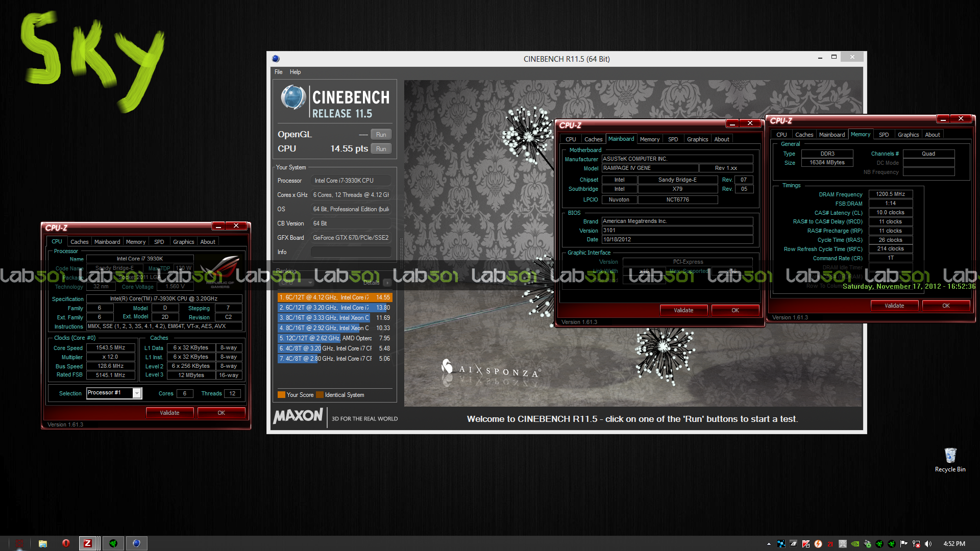
Task: Run the CPU benchmark test
Action: pos(381,149)
